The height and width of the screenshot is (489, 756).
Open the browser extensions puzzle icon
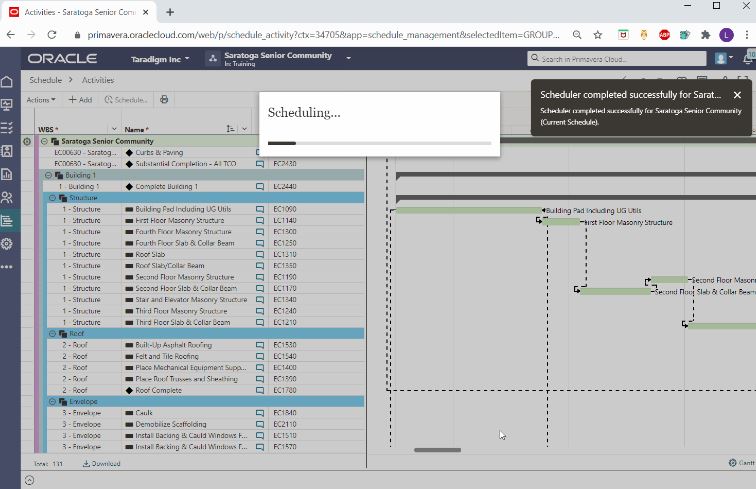(705, 35)
